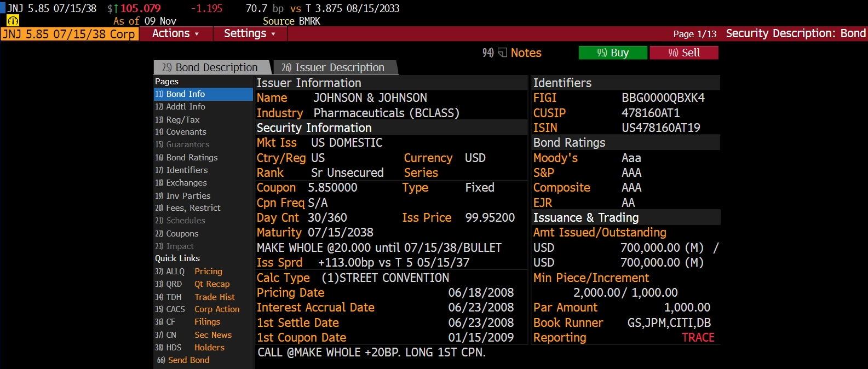Switch to the Issuer Description tab
The height and width of the screenshot is (369, 868).
[x=335, y=67]
